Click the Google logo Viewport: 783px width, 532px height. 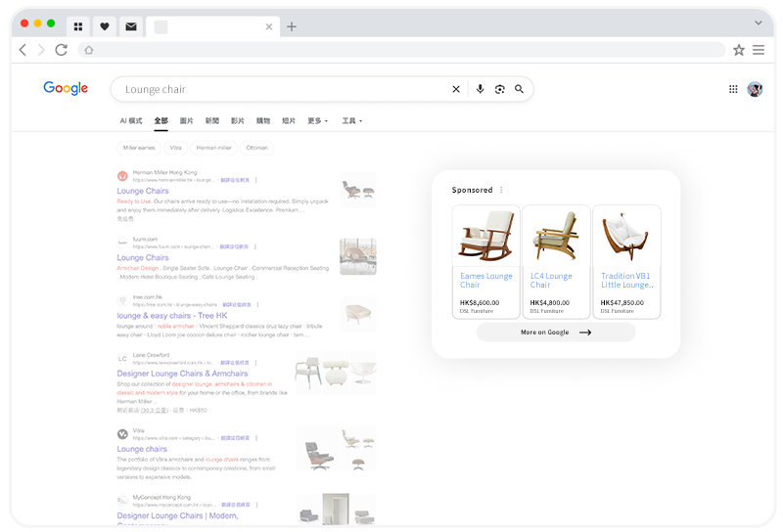coord(66,88)
